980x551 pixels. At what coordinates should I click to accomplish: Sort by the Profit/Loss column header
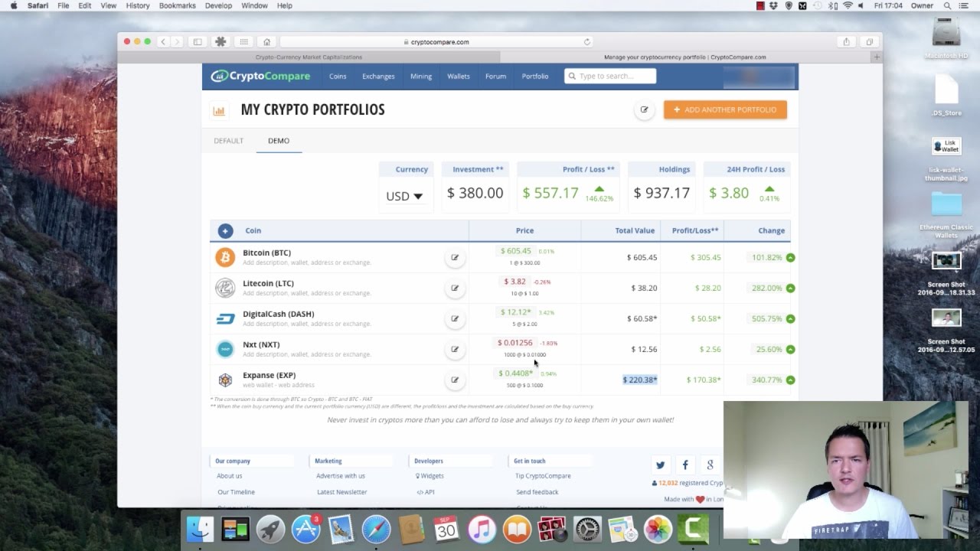click(695, 230)
